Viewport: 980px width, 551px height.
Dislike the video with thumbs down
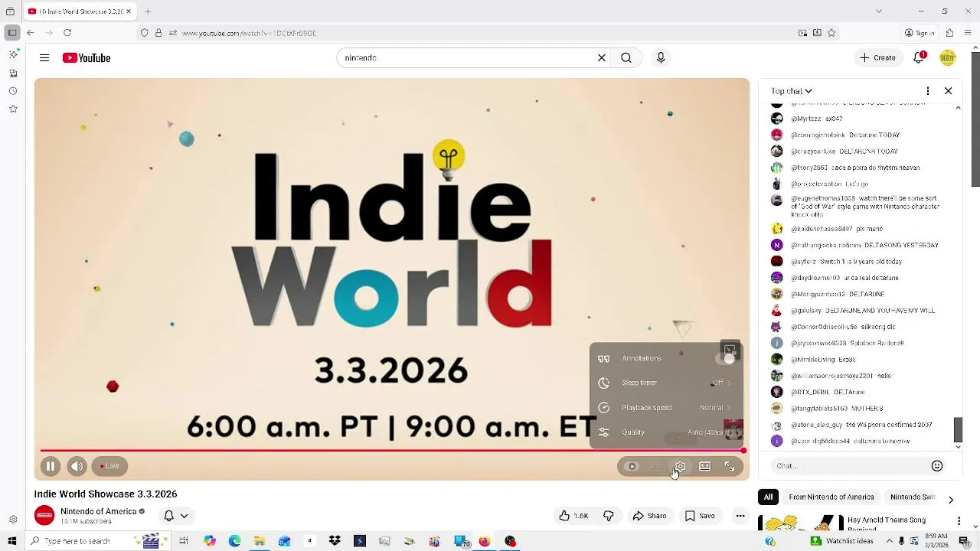point(609,516)
